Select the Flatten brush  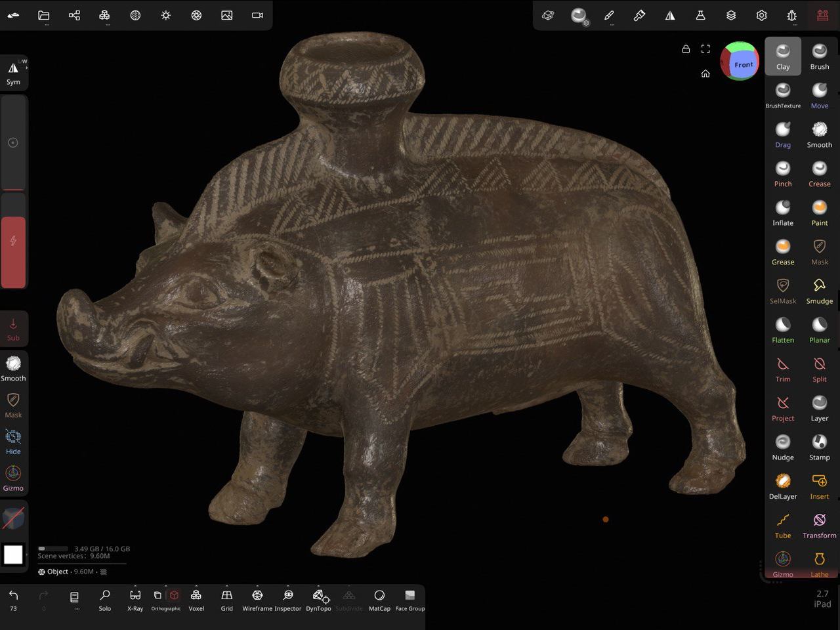[783, 329]
